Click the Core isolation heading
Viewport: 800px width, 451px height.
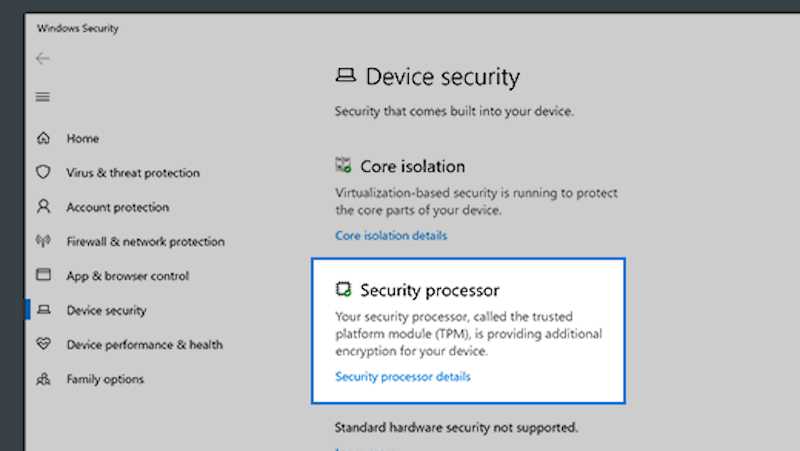[412, 167]
